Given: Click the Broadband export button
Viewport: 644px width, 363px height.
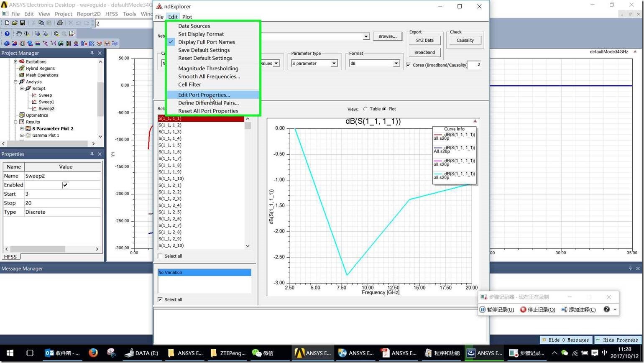Looking at the screenshot, I should tap(424, 52).
